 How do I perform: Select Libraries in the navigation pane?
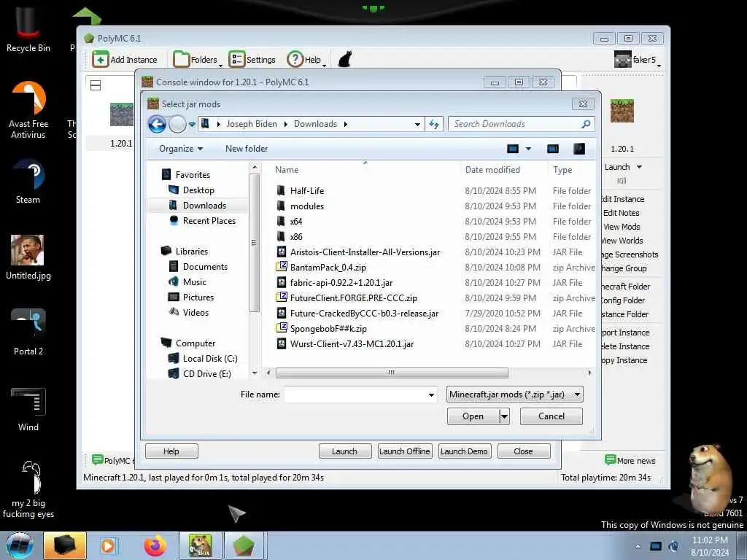point(192,252)
